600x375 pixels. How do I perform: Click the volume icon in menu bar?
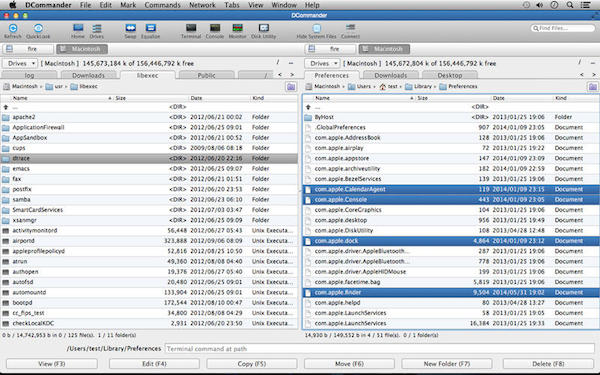[540, 5]
